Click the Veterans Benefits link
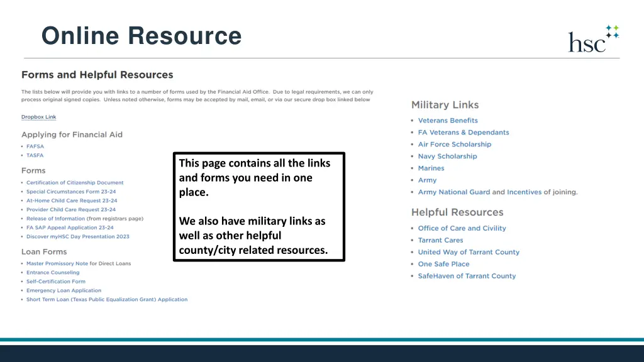Image resolution: width=644 pixels, height=362 pixels. [448, 120]
